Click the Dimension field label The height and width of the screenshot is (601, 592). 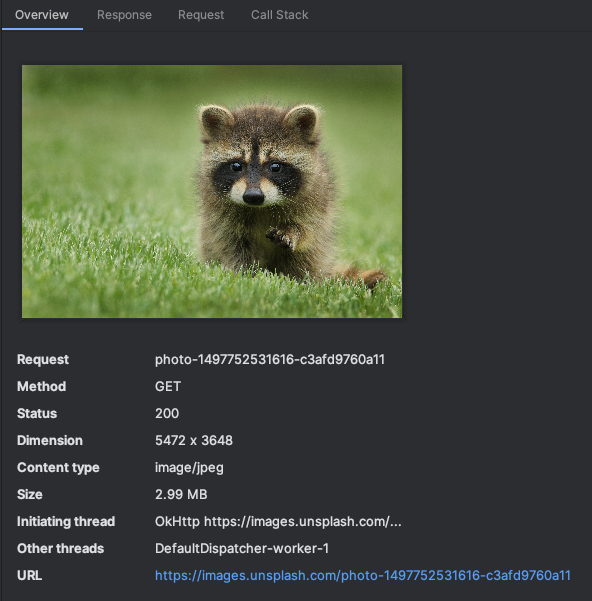50,440
